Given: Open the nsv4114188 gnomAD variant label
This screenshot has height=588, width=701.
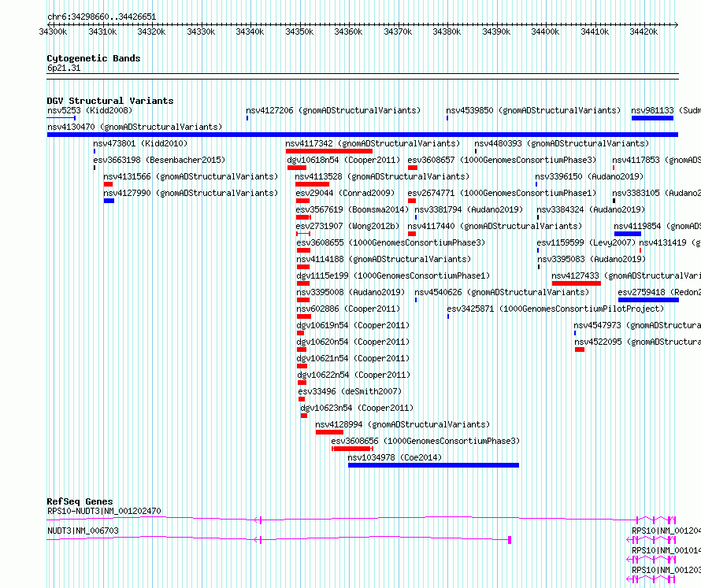Looking at the screenshot, I should (384, 259).
